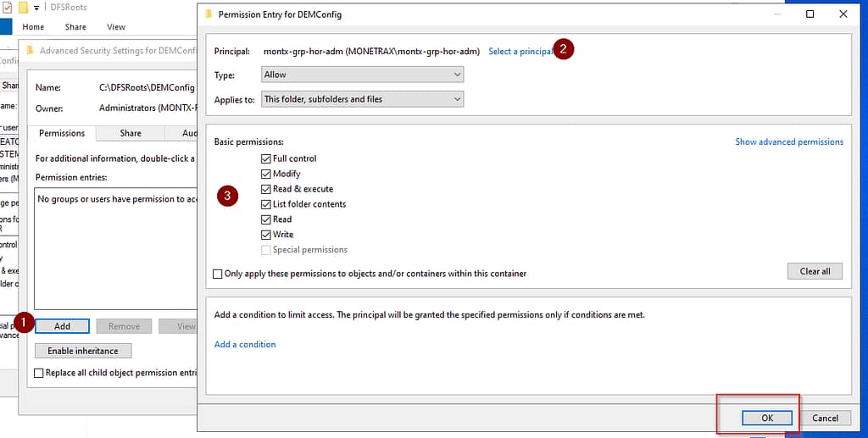Click 'Show advanced permissions' link
Image resolution: width=868 pixels, height=438 pixels.
(788, 141)
